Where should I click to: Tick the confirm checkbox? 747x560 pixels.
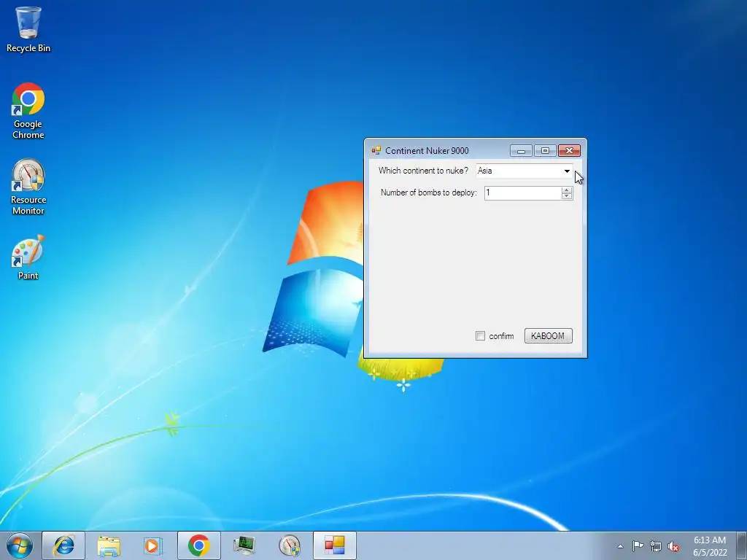[x=480, y=335]
